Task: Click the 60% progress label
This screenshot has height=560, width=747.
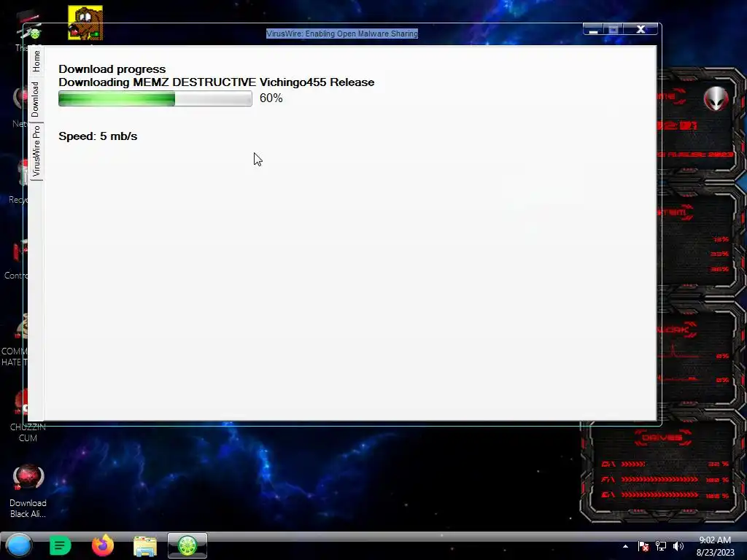Action: pyautogui.click(x=271, y=98)
